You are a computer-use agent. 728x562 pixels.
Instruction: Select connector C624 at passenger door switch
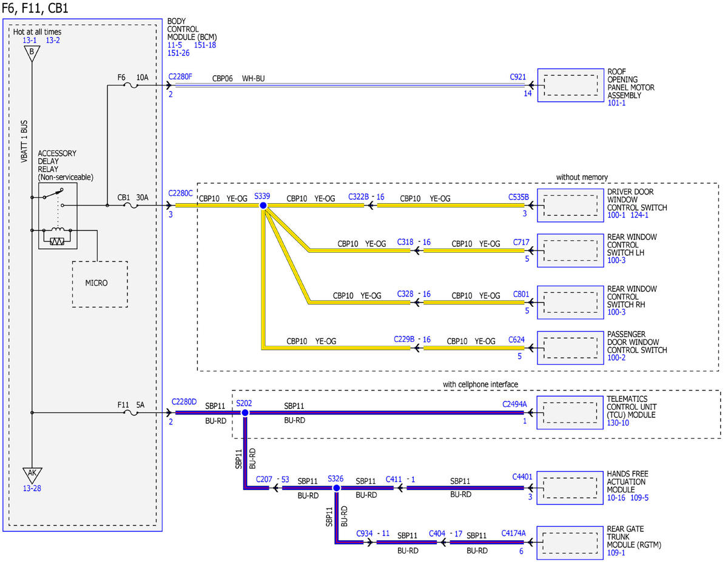coord(517,340)
